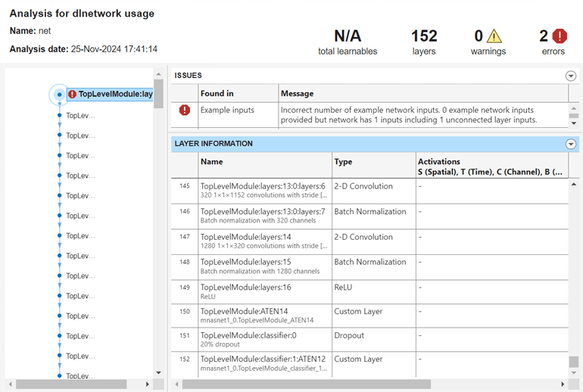Screen dimensions: 583x392
Task: Collapse the ISSUES section
Action: [571, 76]
